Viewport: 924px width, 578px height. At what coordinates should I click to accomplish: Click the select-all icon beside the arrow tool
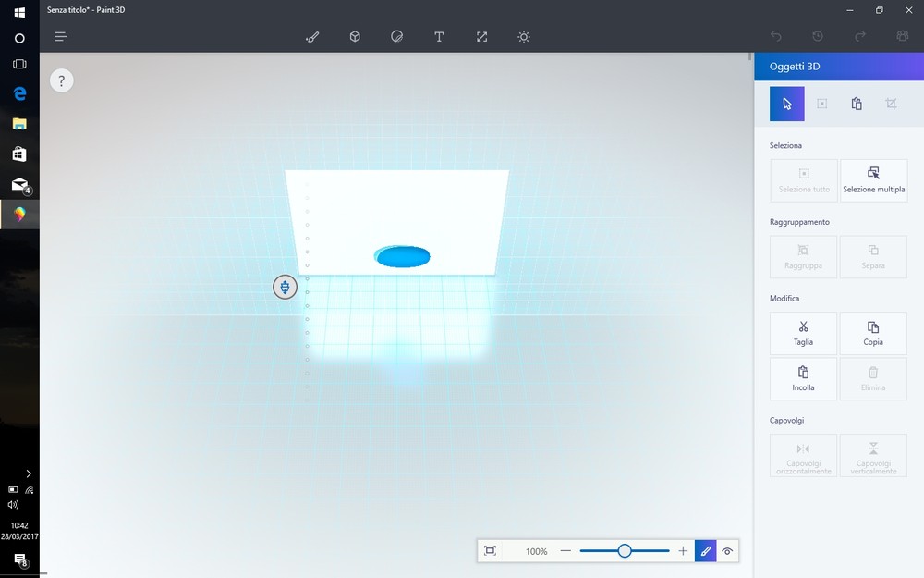[821, 104]
